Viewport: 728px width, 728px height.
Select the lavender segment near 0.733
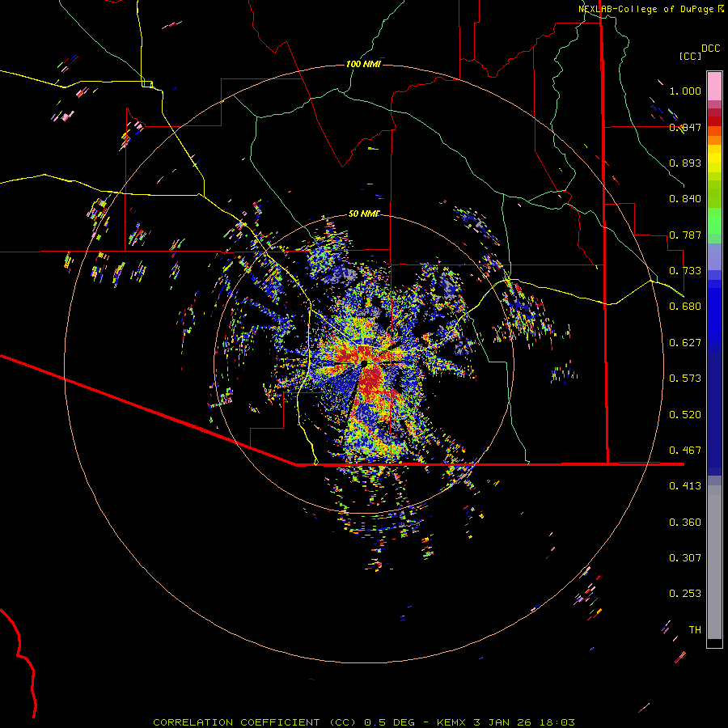coord(714,256)
